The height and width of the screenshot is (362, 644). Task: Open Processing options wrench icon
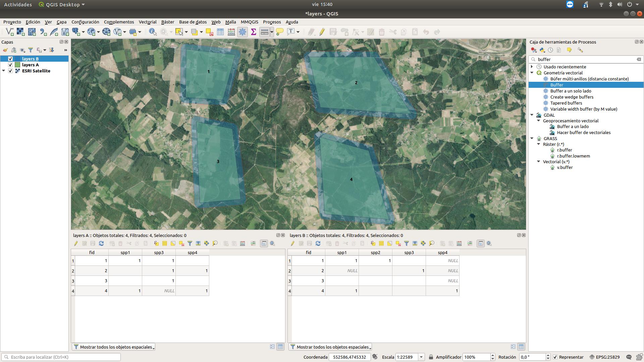pyautogui.click(x=580, y=50)
